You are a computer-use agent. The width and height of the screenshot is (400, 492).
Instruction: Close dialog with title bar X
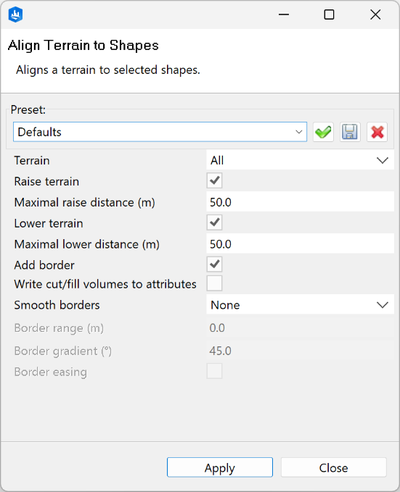pyautogui.click(x=376, y=15)
